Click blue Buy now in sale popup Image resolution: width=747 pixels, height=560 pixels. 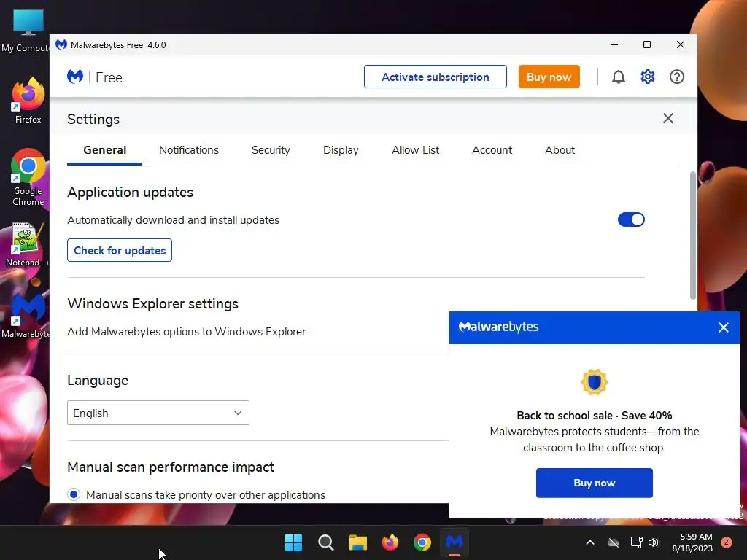(x=594, y=483)
